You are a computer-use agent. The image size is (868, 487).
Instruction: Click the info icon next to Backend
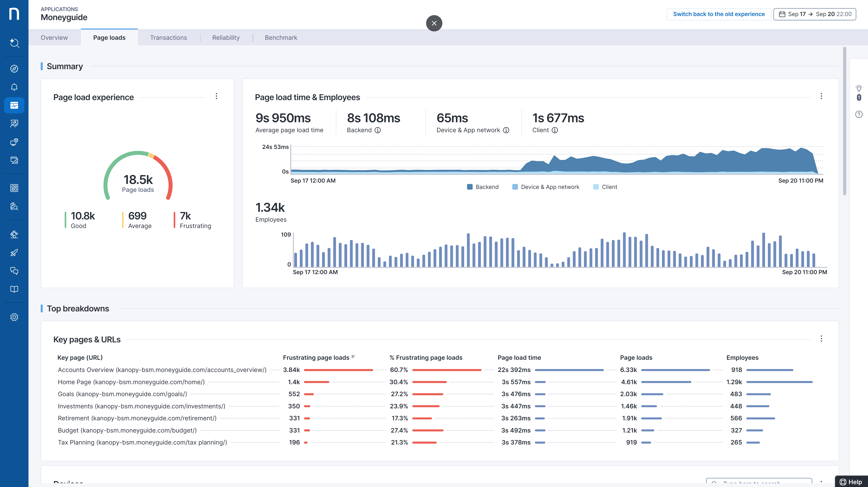pos(378,130)
